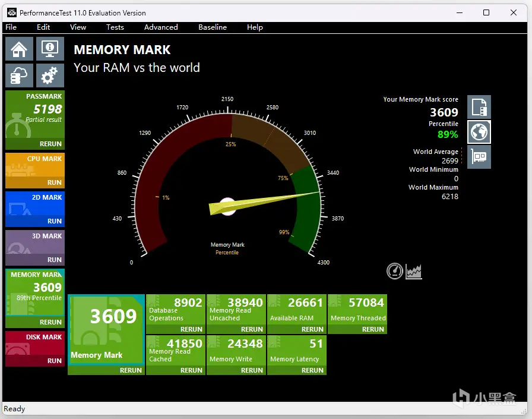Open the Baseline menu
This screenshot has height=419, width=532.
tap(213, 27)
